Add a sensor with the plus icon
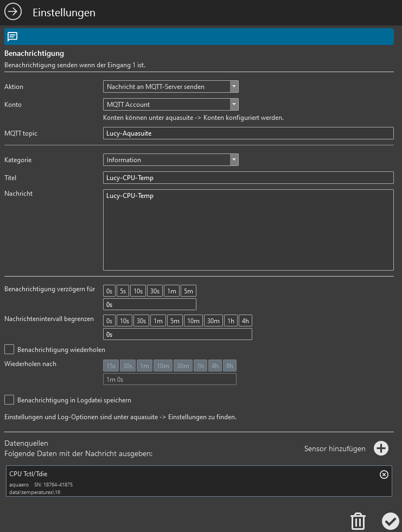 pyautogui.click(x=381, y=448)
